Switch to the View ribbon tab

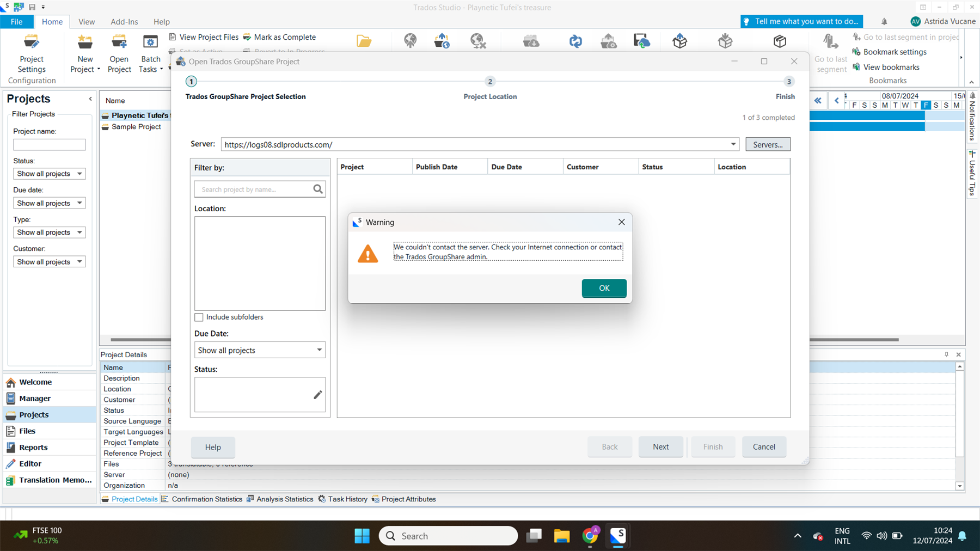coord(86,22)
